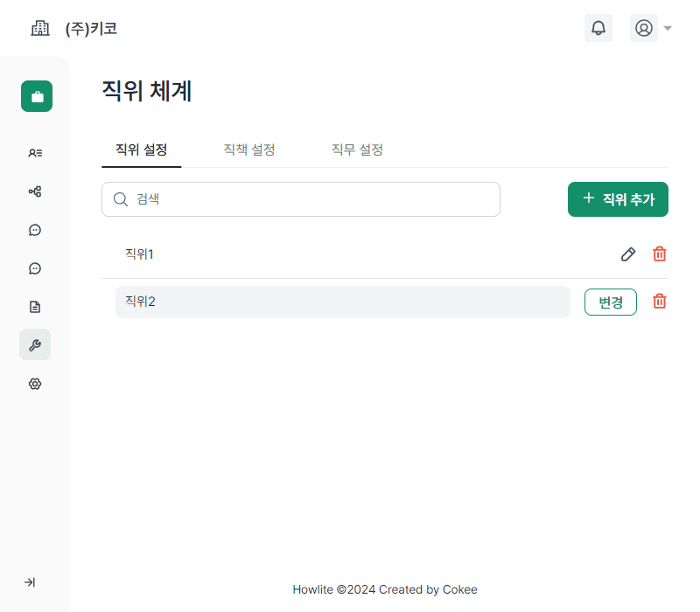Image resolution: width=700 pixels, height=612 pixels.
Task: Switch to the 직책 설정 tab
Action: pos(248,150)
